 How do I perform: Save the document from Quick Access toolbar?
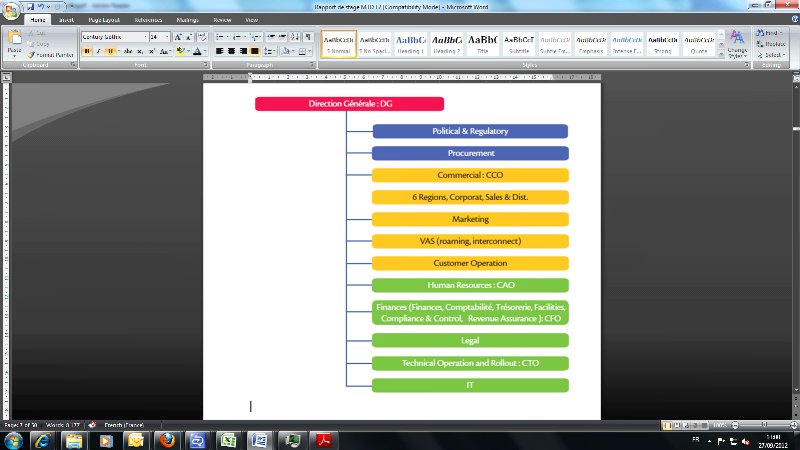pos(32,6)
